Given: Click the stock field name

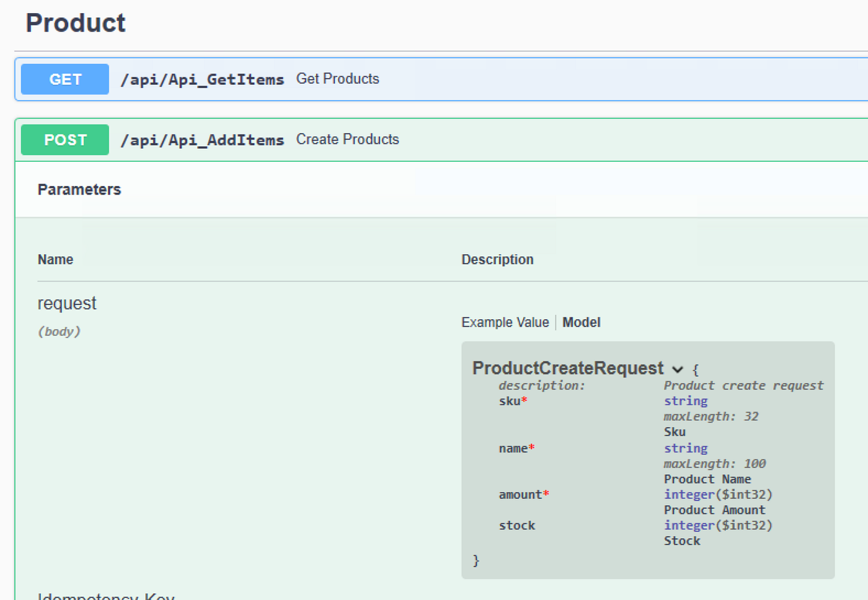Looking at the screenshot, I should (x=517, y=526).
